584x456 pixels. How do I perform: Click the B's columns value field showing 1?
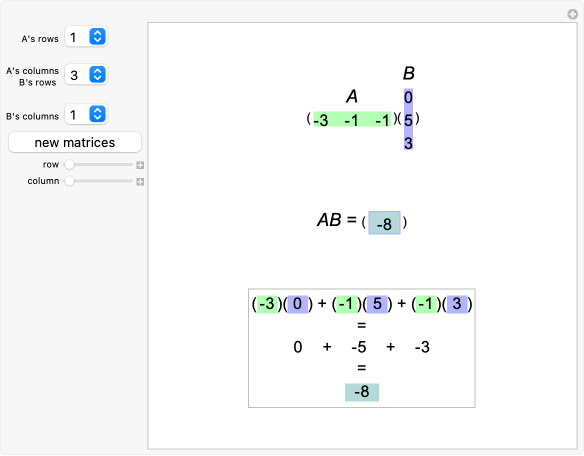pos(76,114)
